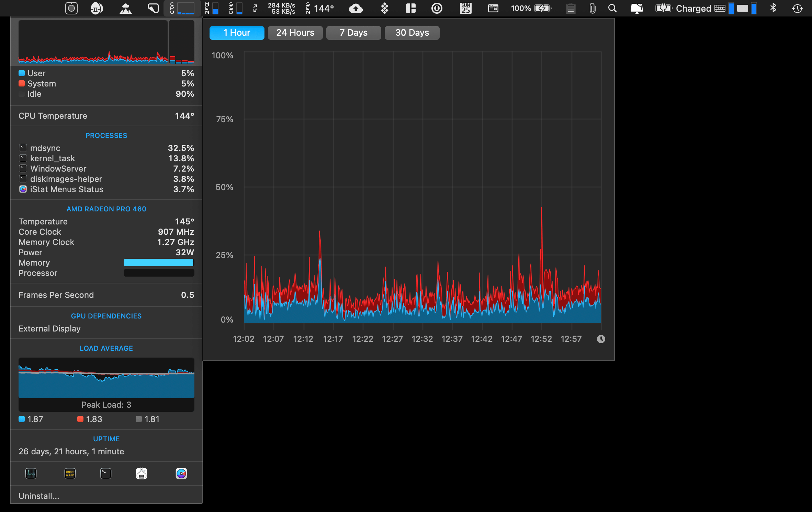Open the clipboard manager menu bar icon
The height and width of the screenshot is (512, 812).
571,8
